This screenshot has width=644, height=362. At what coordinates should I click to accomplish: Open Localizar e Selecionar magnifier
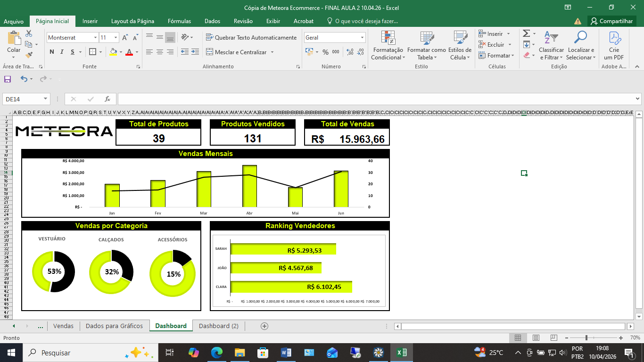click(x=581, y=46)
